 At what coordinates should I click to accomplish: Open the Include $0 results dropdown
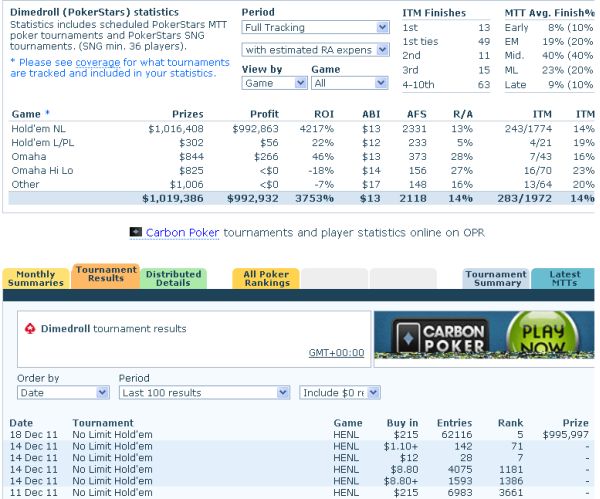pyautogui.click(x=340, y=393)
